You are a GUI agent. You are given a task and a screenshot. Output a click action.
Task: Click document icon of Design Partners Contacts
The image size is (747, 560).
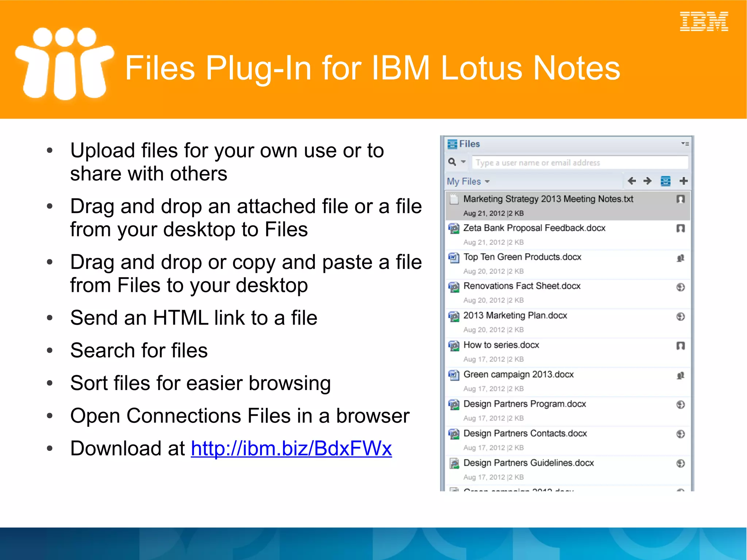click(x=454, y=434)
